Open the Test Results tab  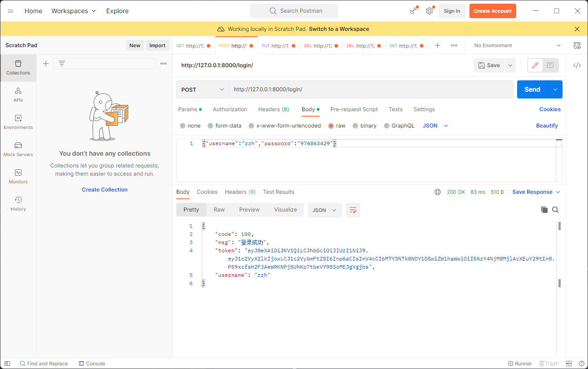point(279,192)
